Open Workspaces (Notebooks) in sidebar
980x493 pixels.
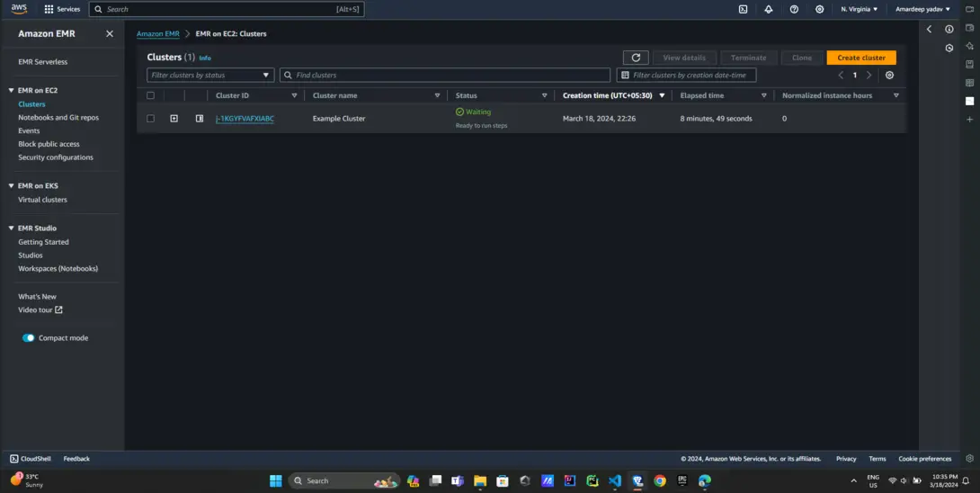58,268
